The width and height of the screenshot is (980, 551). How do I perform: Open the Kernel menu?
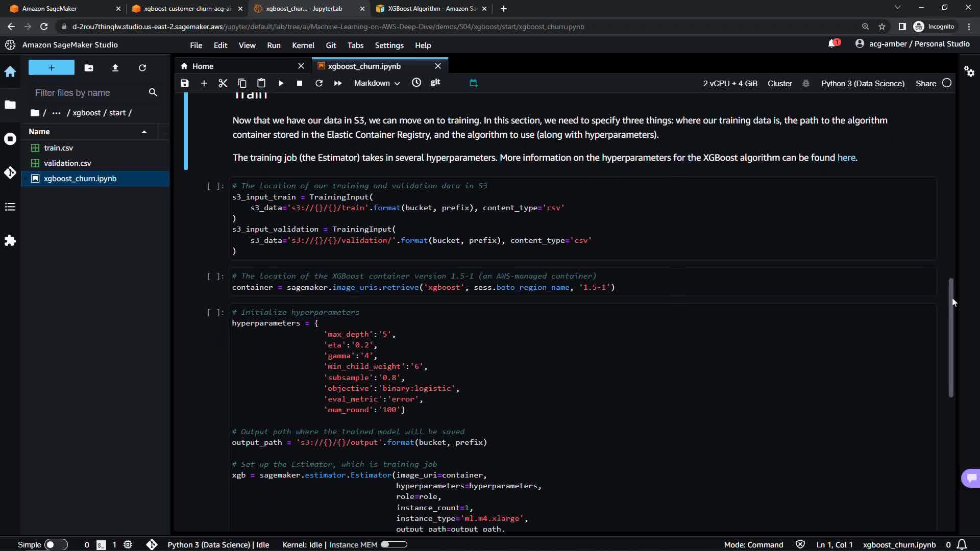tap(303, 45)
